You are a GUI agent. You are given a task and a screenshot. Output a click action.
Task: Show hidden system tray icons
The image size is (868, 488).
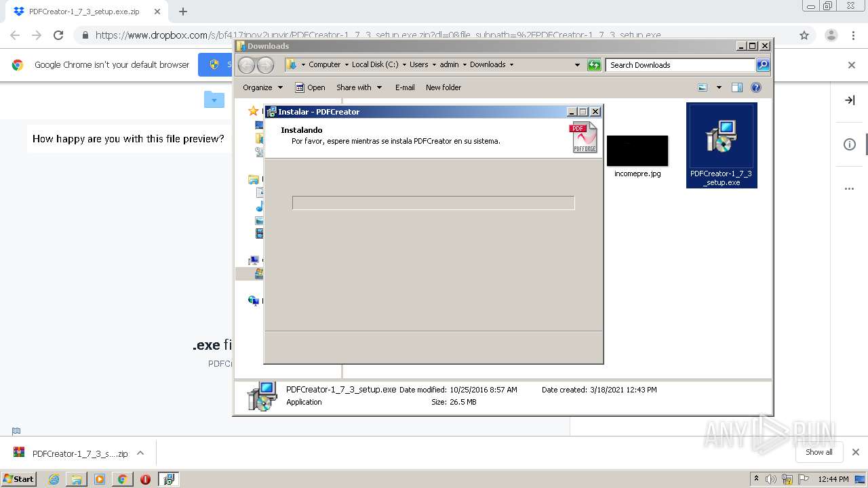tap(757, 479)
